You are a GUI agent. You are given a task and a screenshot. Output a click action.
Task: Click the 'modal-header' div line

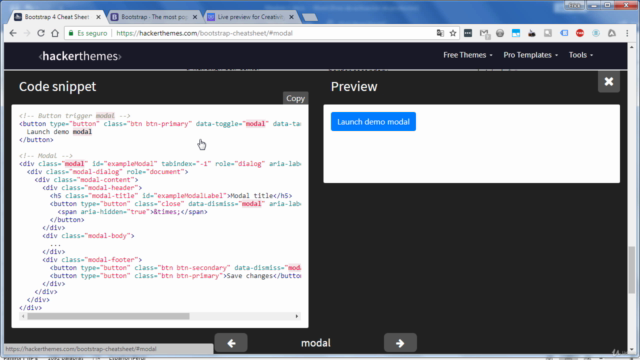[92, 188]
